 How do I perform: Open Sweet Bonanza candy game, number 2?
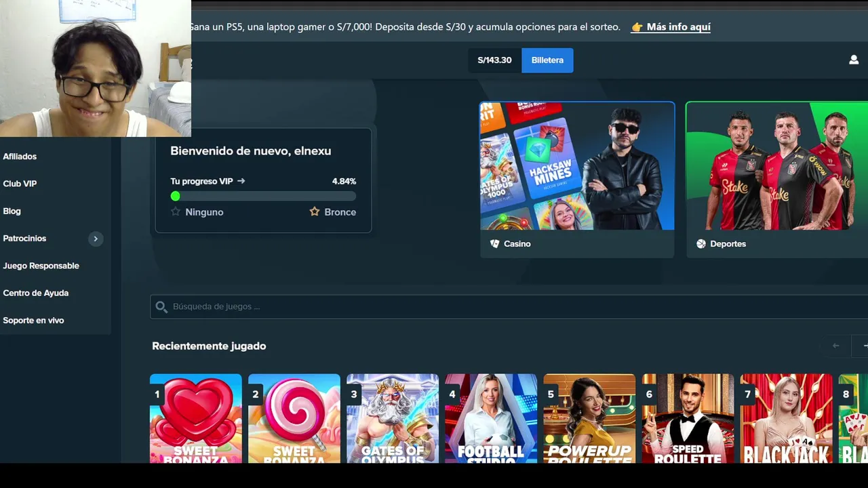pyautogui.click(x=294, y=418)
